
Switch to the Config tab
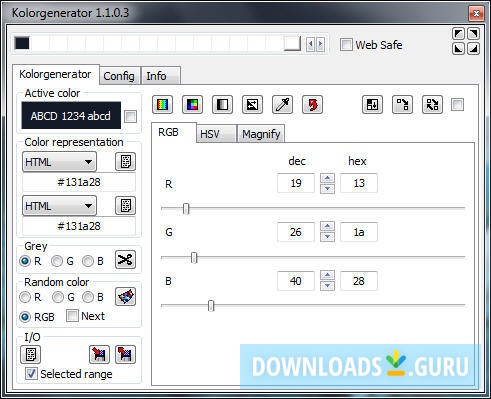(x=119, y=76)
